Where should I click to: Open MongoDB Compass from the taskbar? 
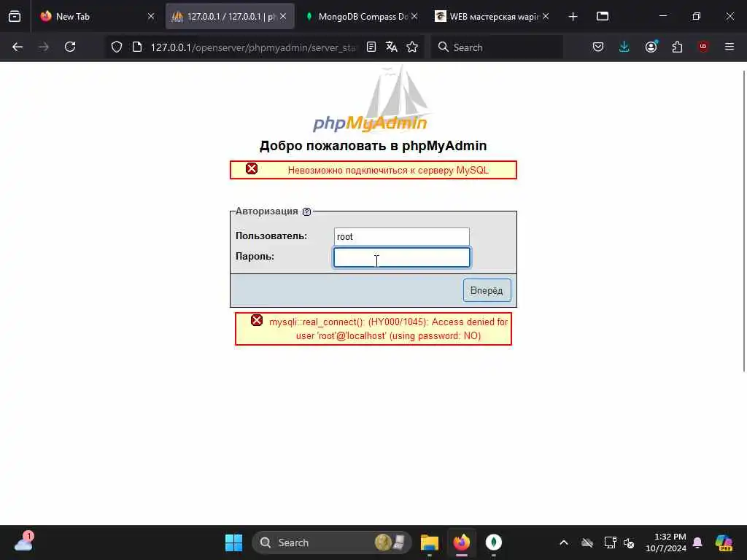coord(494,542)
